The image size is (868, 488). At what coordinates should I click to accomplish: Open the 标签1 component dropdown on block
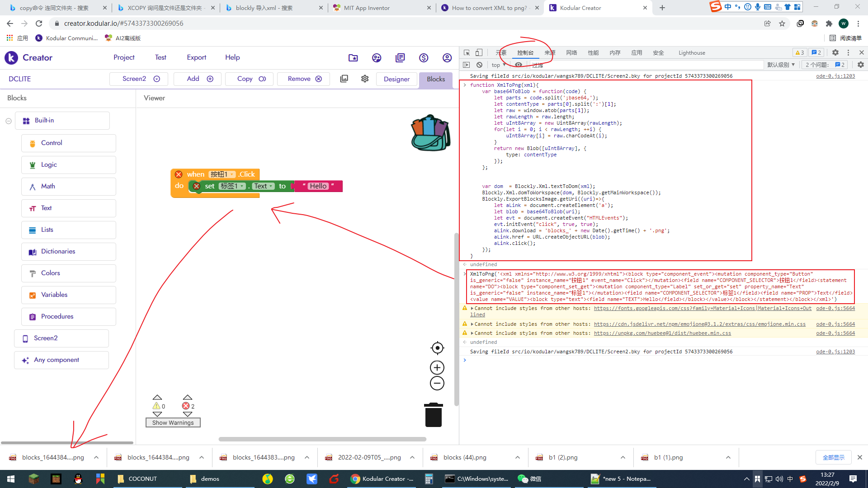coord(232,186)
